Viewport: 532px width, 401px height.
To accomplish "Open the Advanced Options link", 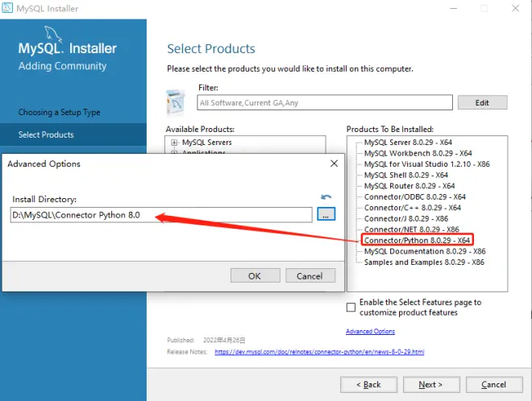I will tap(370, 331).
